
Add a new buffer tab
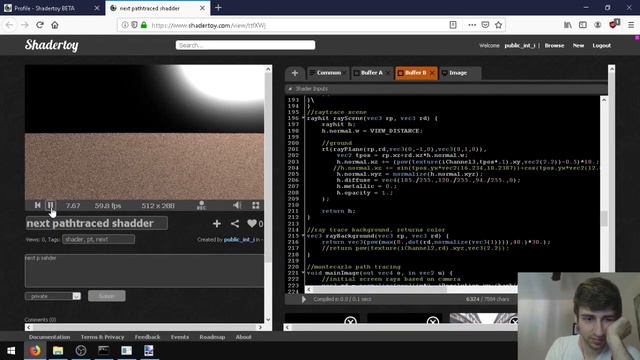295,73
